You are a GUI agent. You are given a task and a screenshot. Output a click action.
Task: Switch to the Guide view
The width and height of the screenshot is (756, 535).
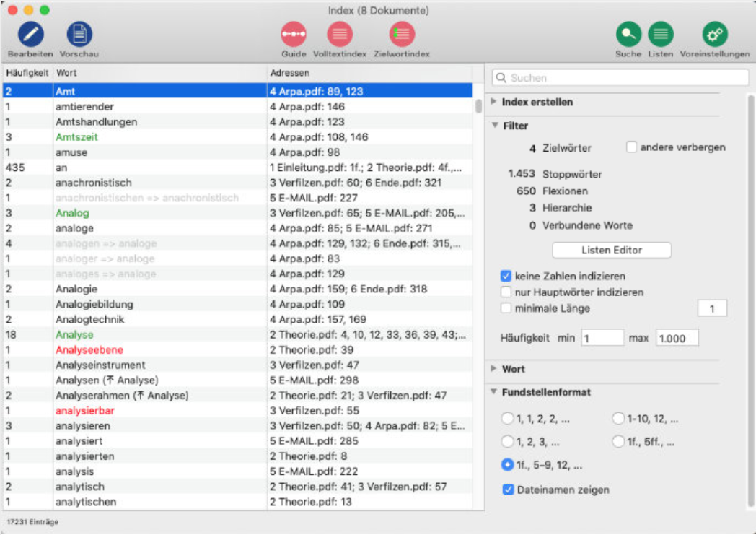(x=294, y=34)
